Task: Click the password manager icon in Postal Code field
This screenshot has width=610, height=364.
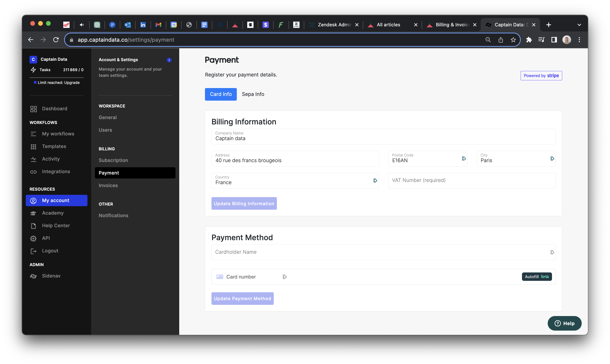Action: (464, 158)
